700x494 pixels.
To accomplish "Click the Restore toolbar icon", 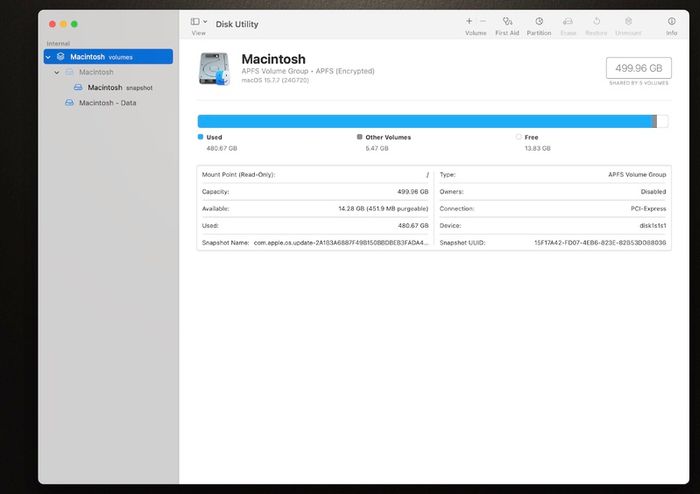I will pyautogui.click(x=596, y=21).
